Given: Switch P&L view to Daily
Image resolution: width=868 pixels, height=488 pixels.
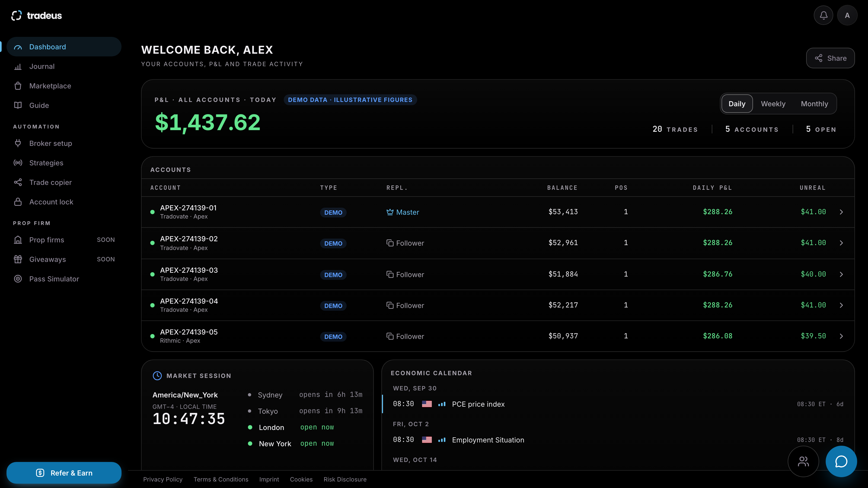Looking at the screenshot, I should [737, 104].
